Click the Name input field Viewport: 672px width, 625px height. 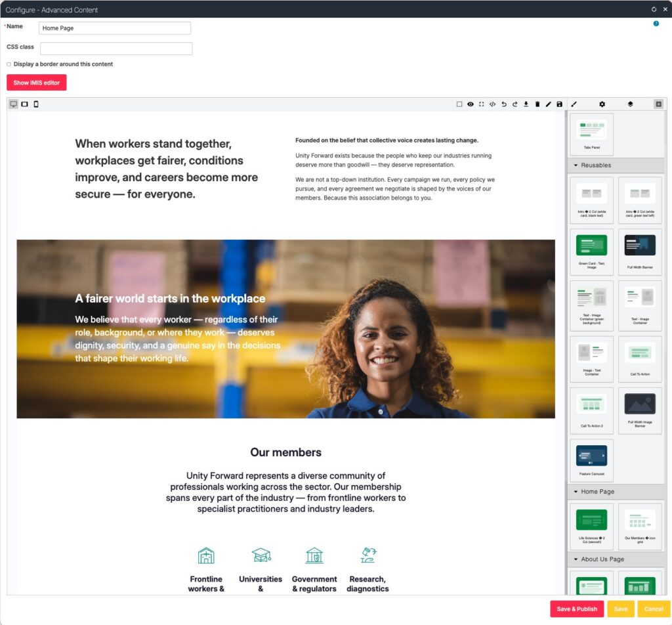pos(115,28)
